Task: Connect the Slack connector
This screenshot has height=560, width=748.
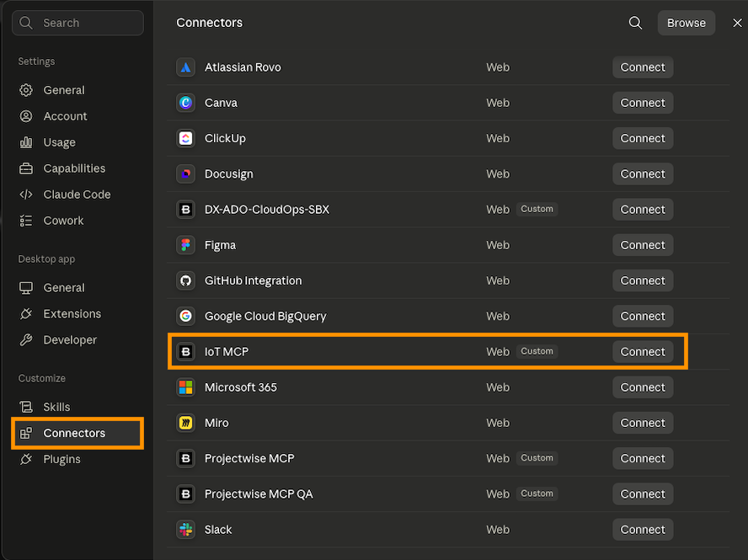Action: (643, 530)
